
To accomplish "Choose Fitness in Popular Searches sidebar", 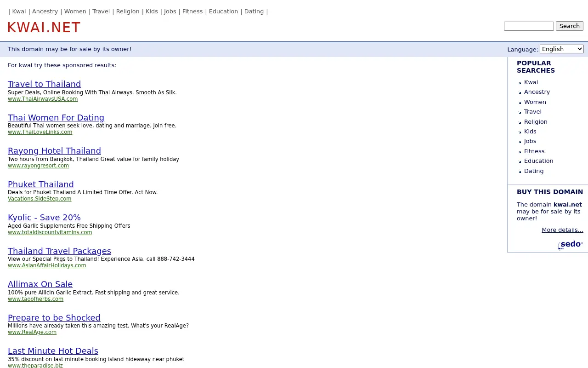I will tap(534, 151).
